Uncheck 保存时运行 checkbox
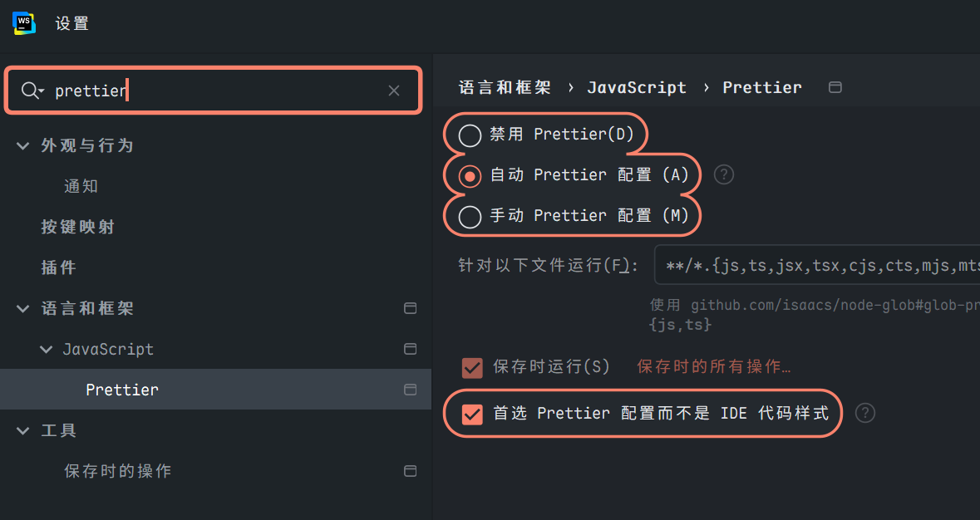Viewport: 980px width, 520px height. [x=472, y=367]
